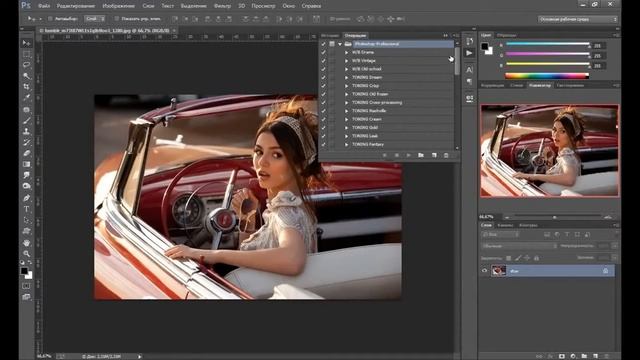Click the trash icon in Actions panel

(446, 155)
